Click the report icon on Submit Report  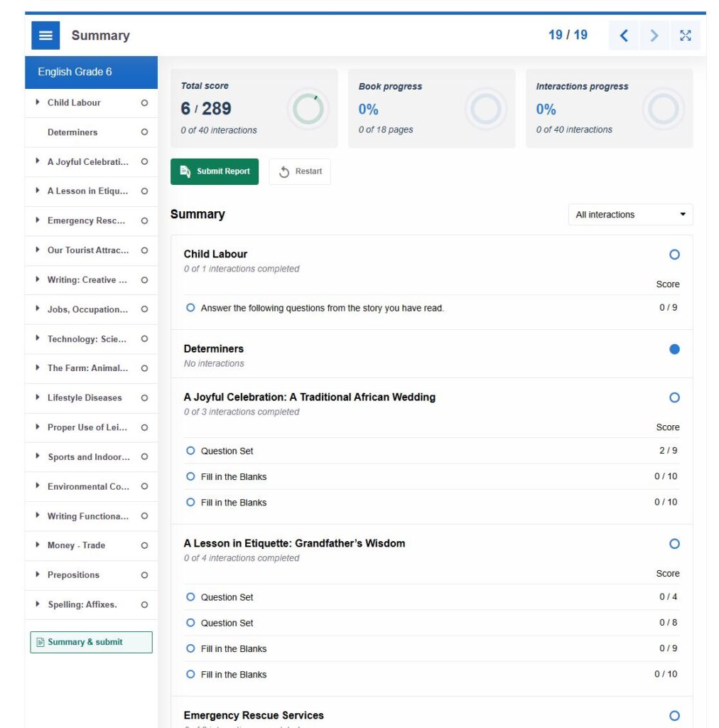tap(185, 171)
